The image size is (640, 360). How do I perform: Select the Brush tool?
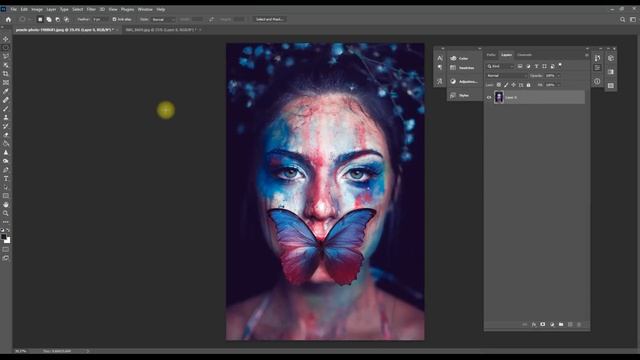click(x=6, y=109)
